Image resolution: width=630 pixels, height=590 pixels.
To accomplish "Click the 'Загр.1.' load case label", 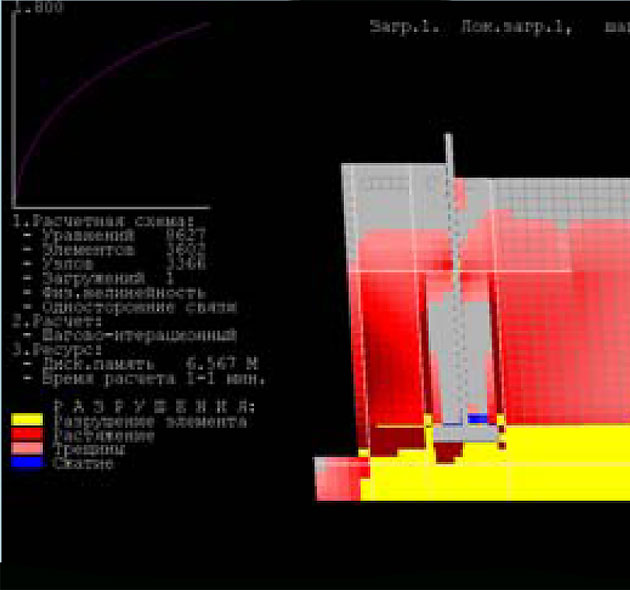I will click(394, 27).
